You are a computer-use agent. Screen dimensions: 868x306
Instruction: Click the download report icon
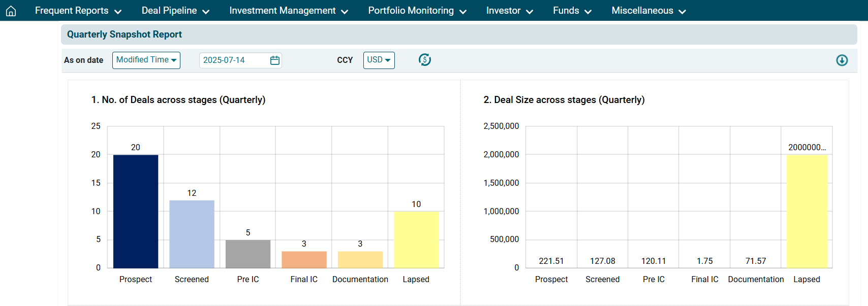[x=842, y=60]
